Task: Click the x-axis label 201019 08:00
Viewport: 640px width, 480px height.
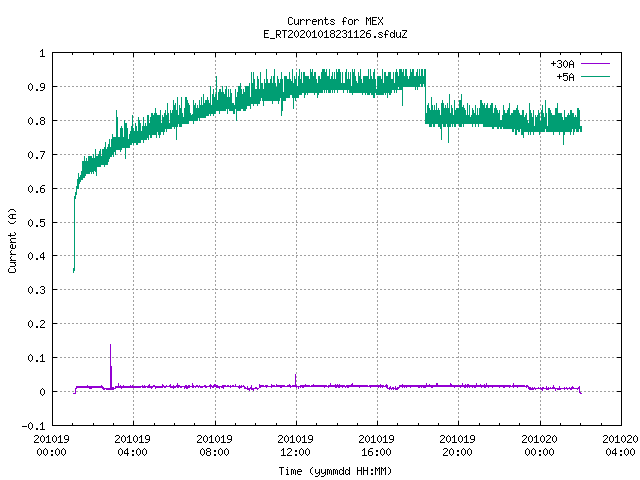Action: point(214,446)
